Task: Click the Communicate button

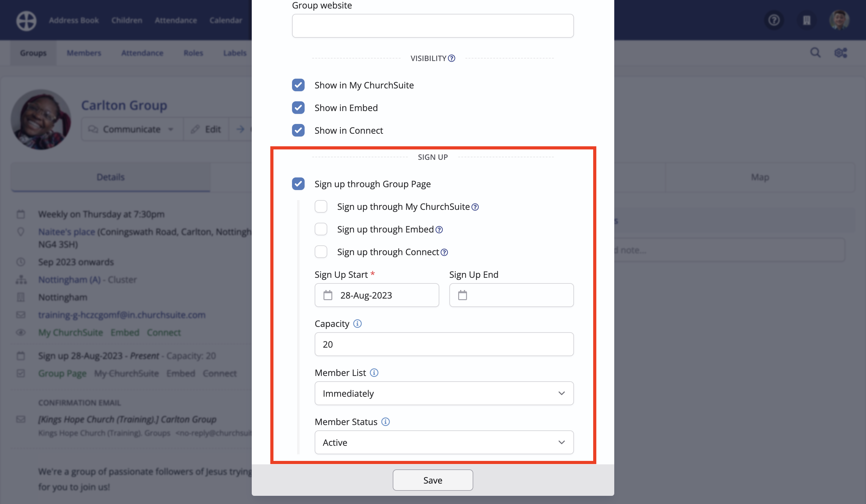Action: 132,129
